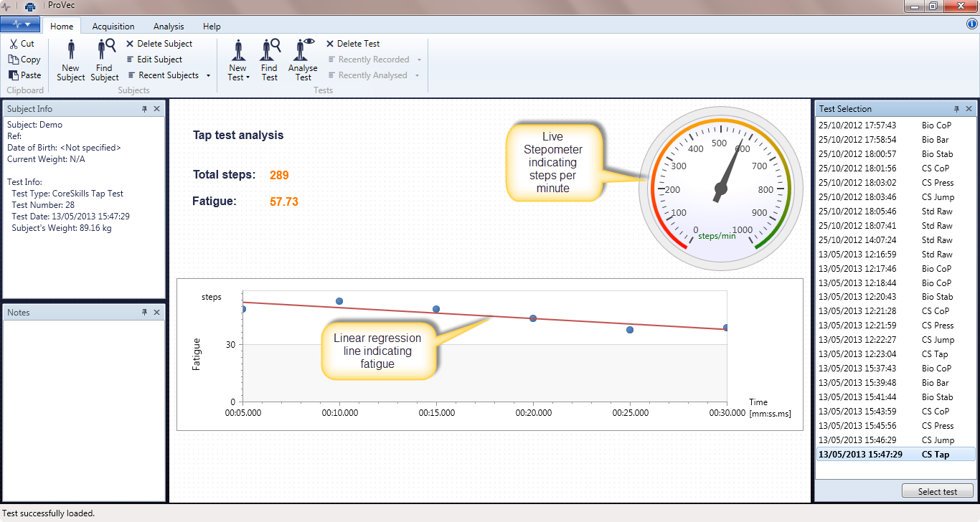Image resolution: width=980 pixels, height=522 pixels.
Task: Close the Subject Info panel
Action: coord(156,109)
